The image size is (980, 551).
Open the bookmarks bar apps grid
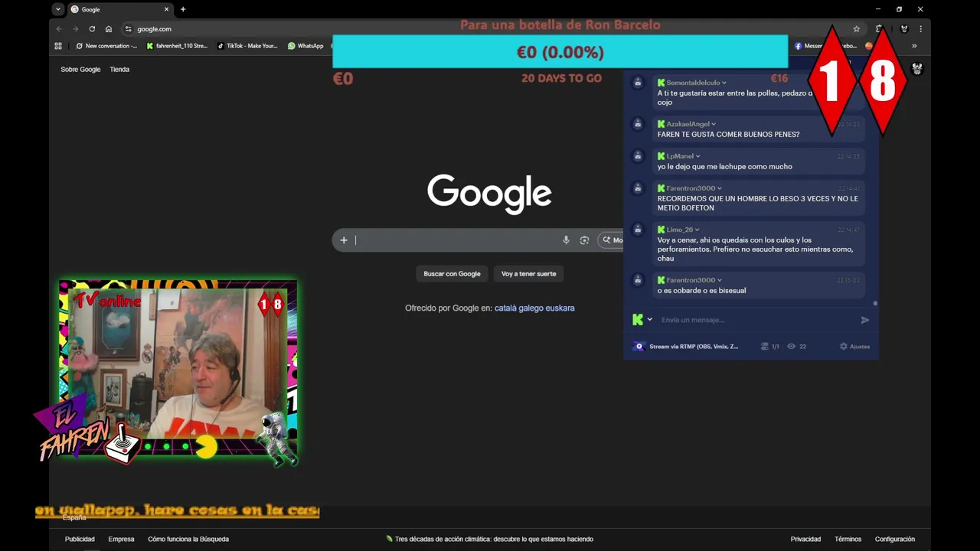coord(58,46)
